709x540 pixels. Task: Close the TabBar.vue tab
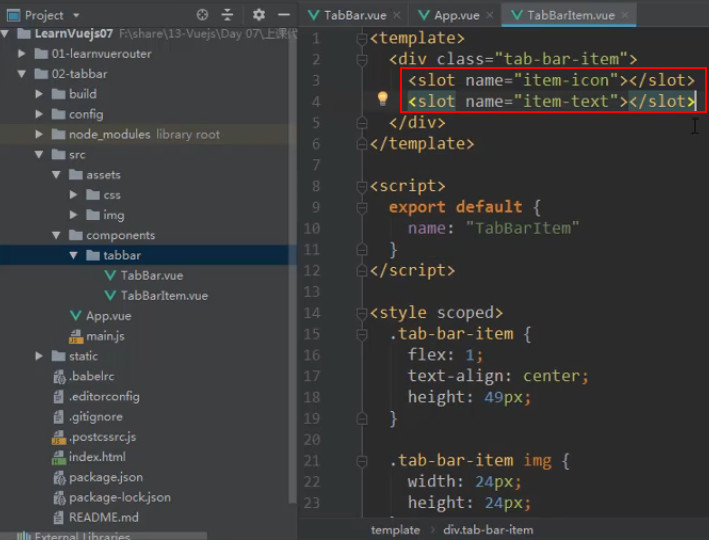[397, 15]
